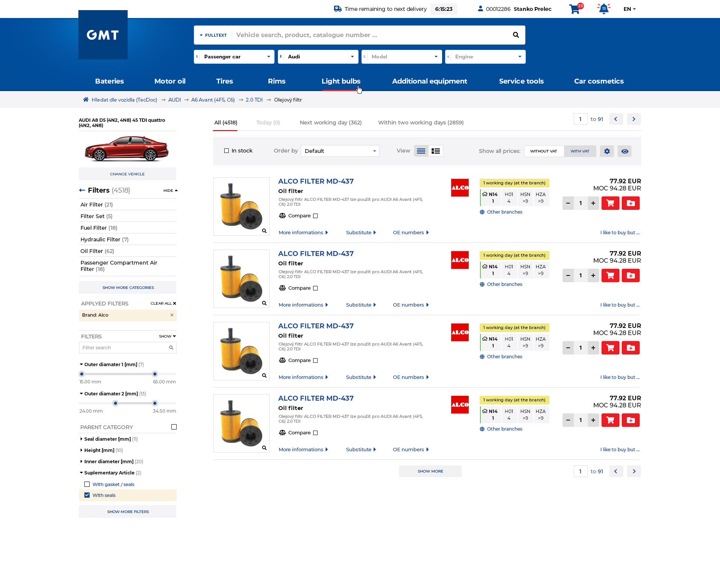Click the CHANGE VEHICLE button

pyautogui.click(x=127, y=174)
